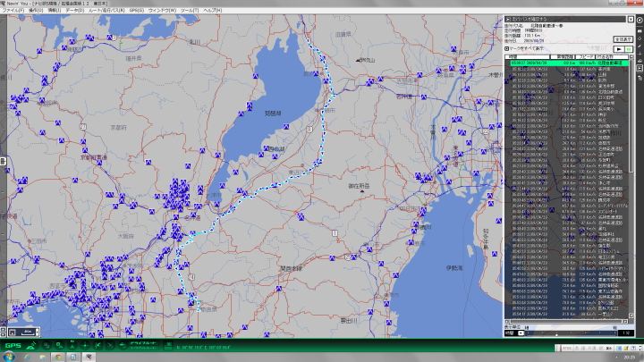The image size is (644, 362).
Task: Click the 伊勢湾 bay label on map
Action: pos(454,267)
